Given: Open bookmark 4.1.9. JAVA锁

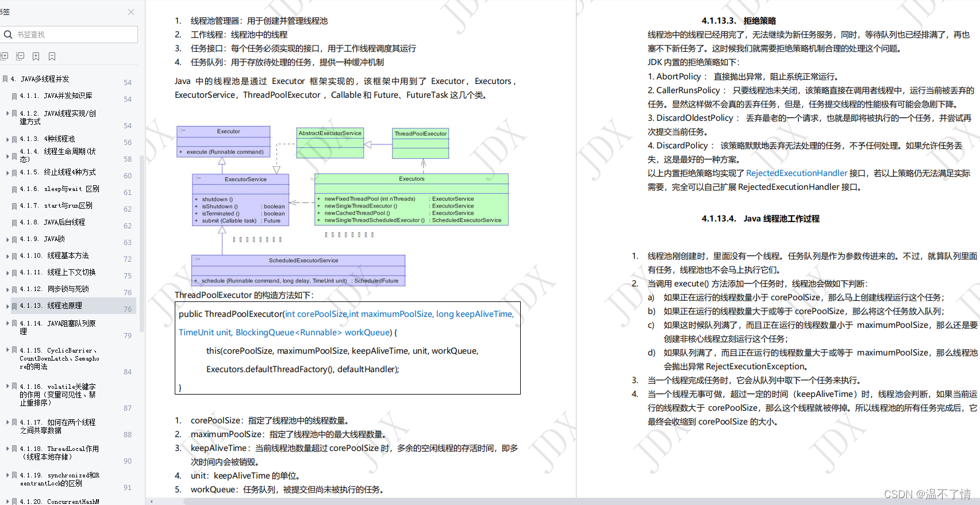Looking at the screenshot, I should tap(43, 239).
